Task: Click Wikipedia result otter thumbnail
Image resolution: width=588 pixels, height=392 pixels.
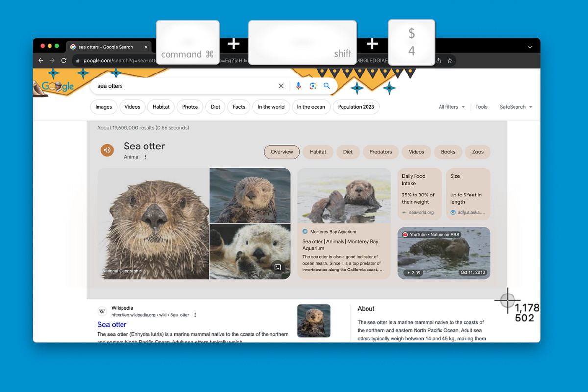Action: tap(314, 321)
